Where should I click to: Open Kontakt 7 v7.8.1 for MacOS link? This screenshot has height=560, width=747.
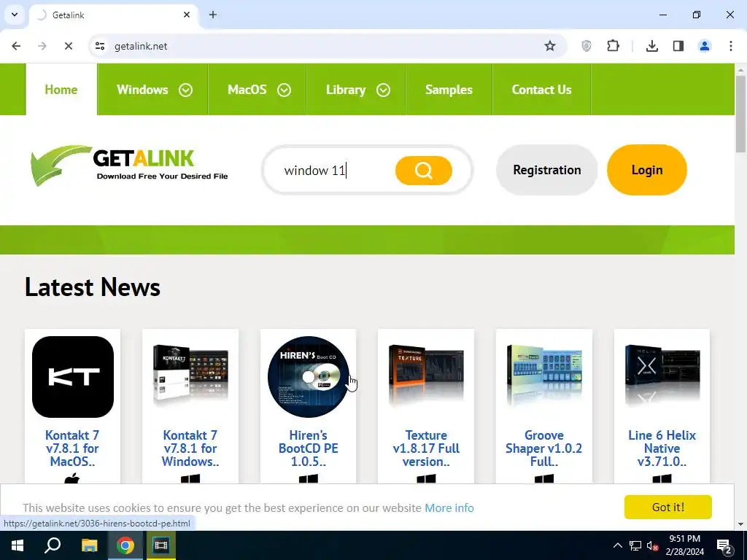[x=72, y=448]
